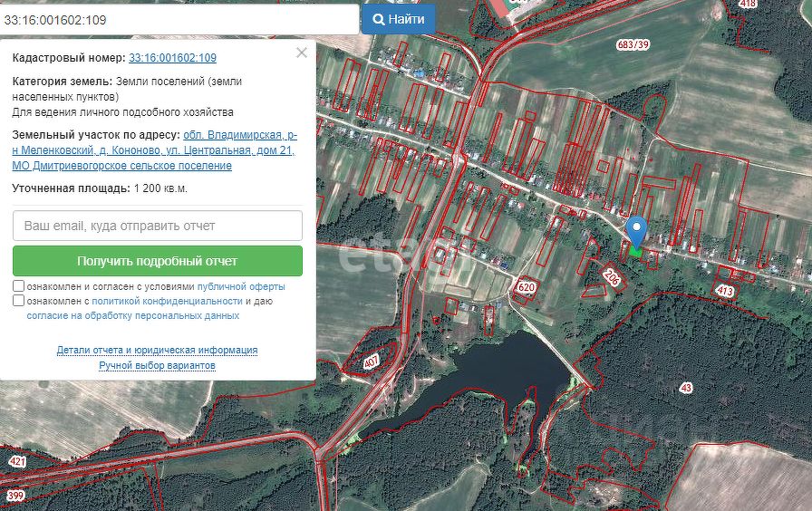Click the green highlighted parcel on map

pyautogui.click(x=636, y=252)
